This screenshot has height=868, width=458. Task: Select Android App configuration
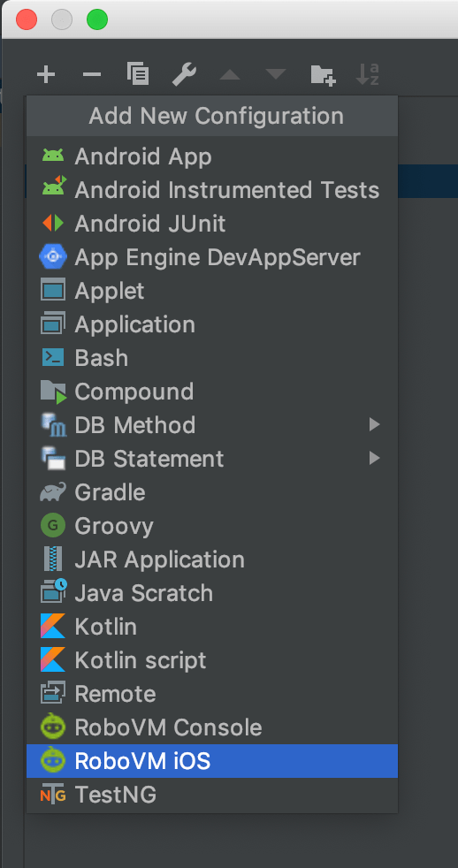(x=212, y=156)
